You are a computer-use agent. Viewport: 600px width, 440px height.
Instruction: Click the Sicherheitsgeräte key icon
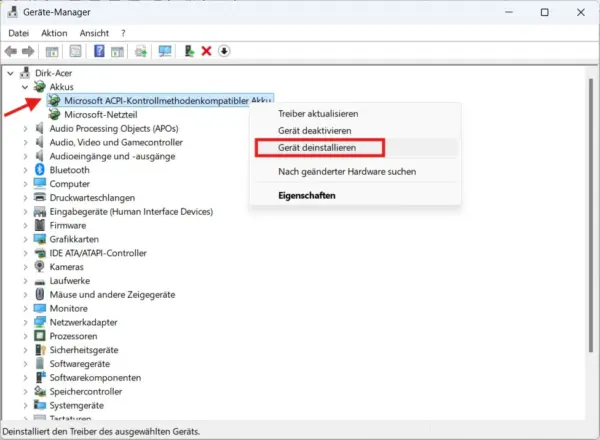pos(40,350)
